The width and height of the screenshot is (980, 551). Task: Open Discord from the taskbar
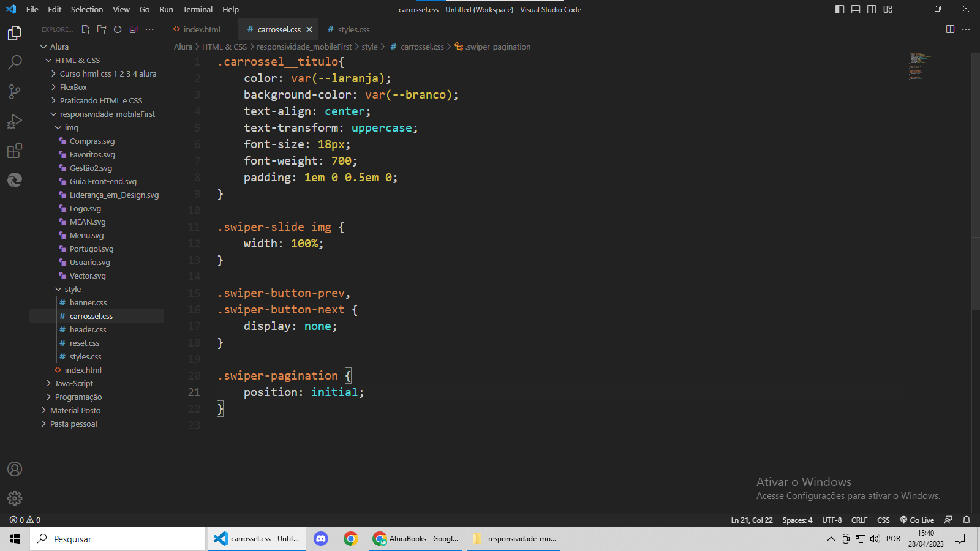coord(321,539)
